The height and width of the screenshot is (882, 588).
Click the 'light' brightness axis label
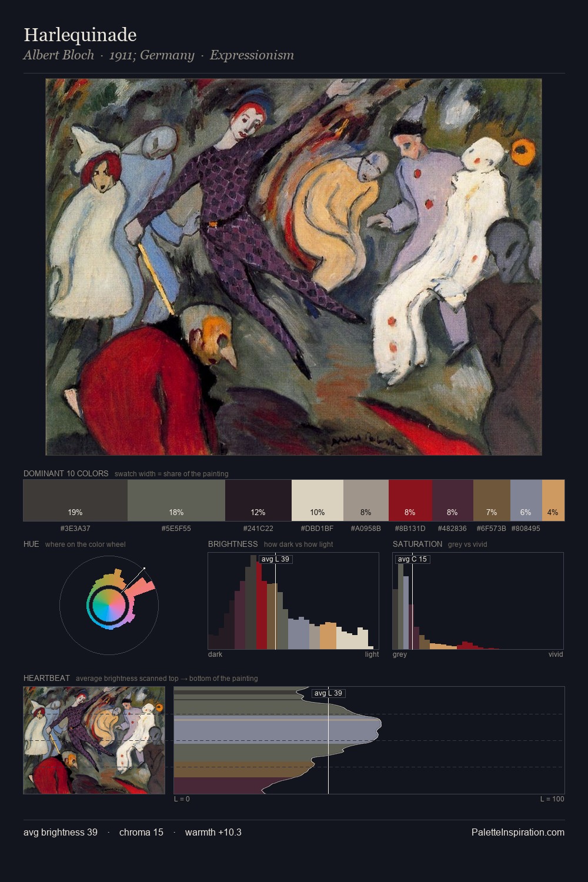click(372, 654)
